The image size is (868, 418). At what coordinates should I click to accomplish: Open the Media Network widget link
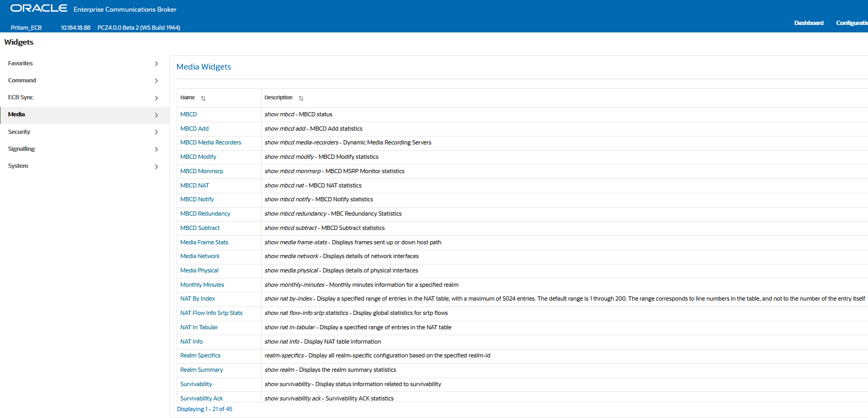pyautogui.click(x=200, y=256)
